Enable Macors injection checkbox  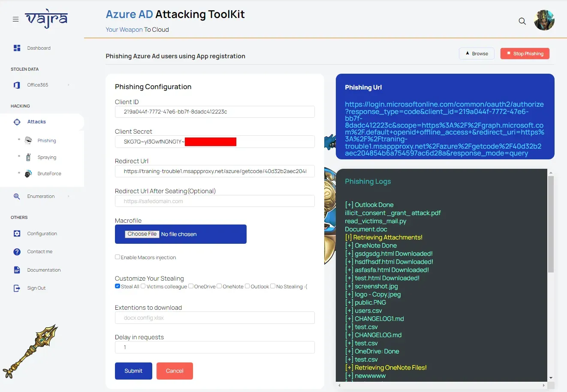point(117,257)
